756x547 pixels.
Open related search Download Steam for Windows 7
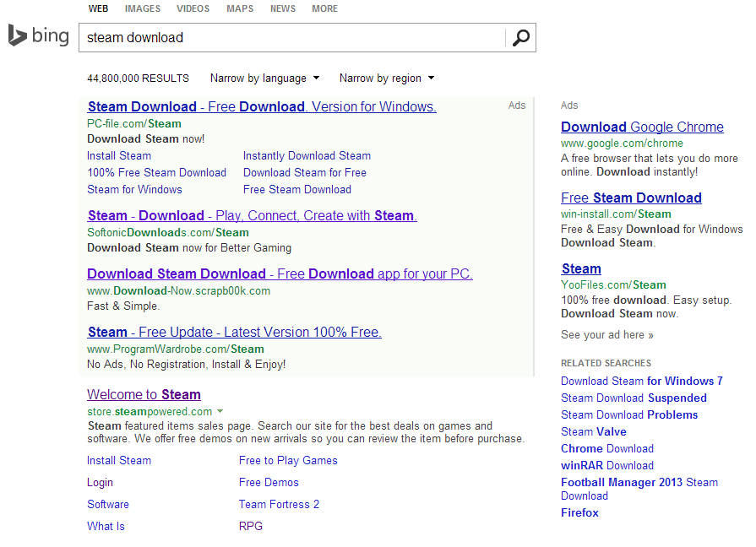642,382
